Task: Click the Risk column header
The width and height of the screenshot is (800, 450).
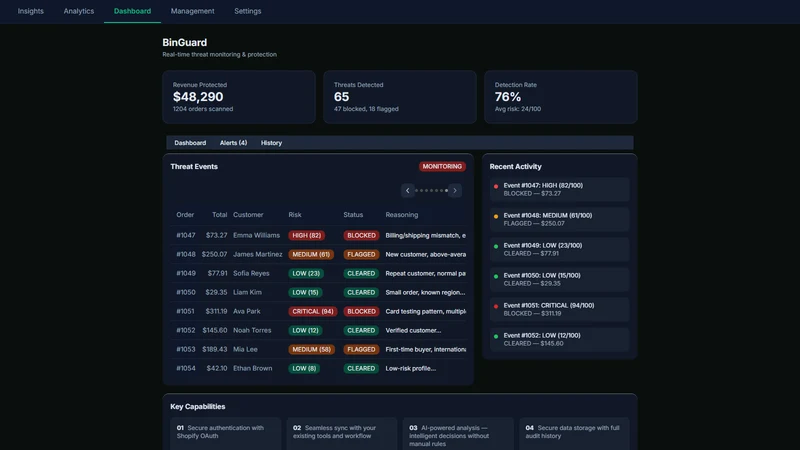Action: [x=294, y=215]
